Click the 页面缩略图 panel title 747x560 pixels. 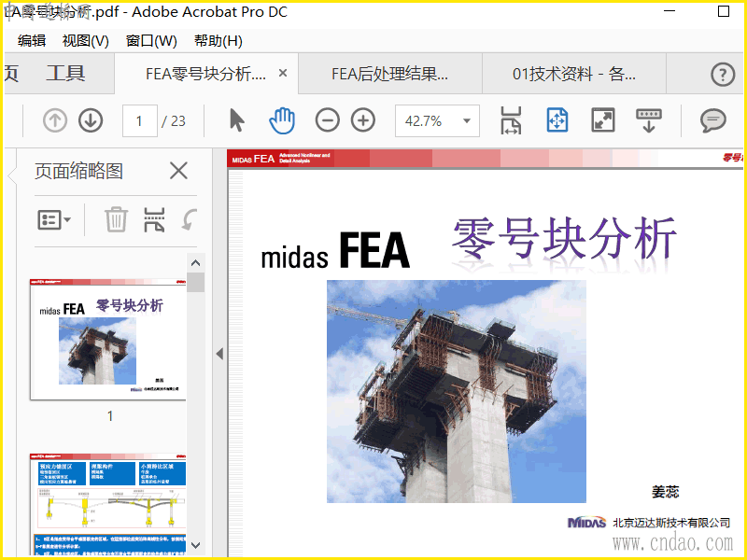pyautogui.click(x=78, y=171)
